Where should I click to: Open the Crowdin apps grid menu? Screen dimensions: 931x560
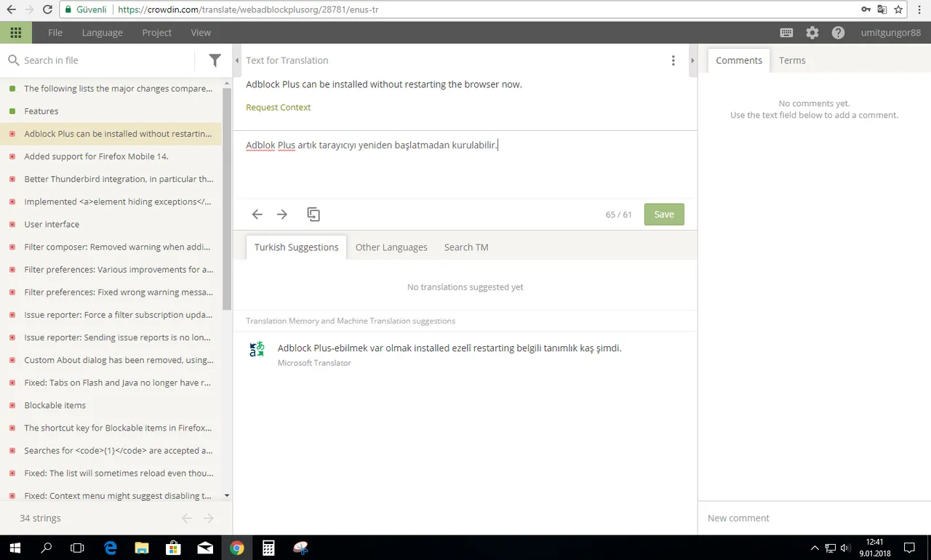pos(15,33)
